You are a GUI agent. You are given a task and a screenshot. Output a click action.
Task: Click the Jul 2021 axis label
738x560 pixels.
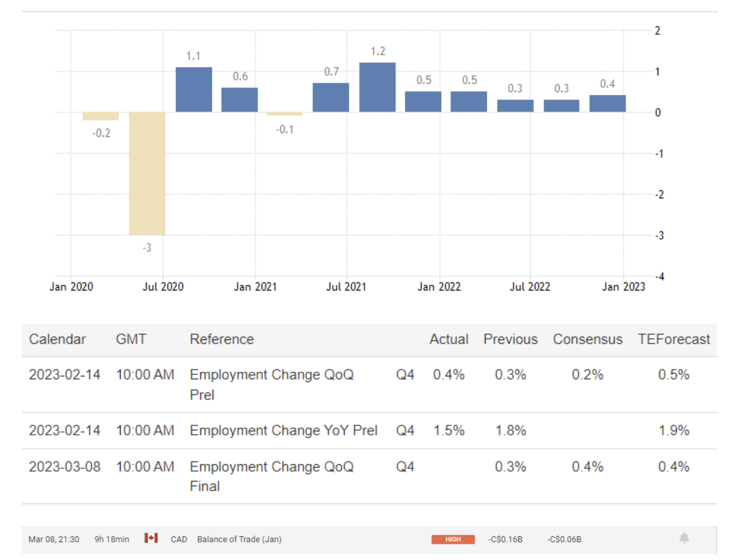coord(346,287)
